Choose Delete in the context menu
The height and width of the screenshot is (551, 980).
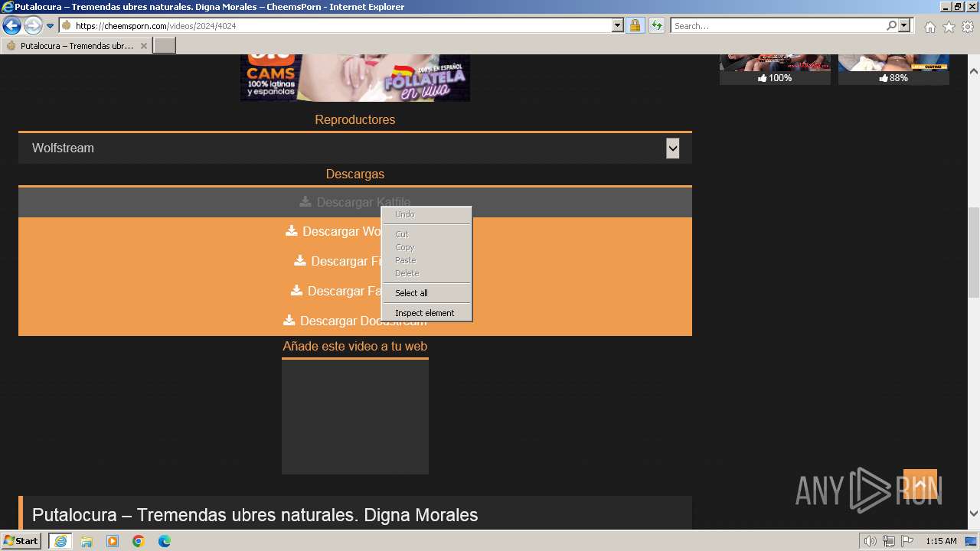[426, 273]
